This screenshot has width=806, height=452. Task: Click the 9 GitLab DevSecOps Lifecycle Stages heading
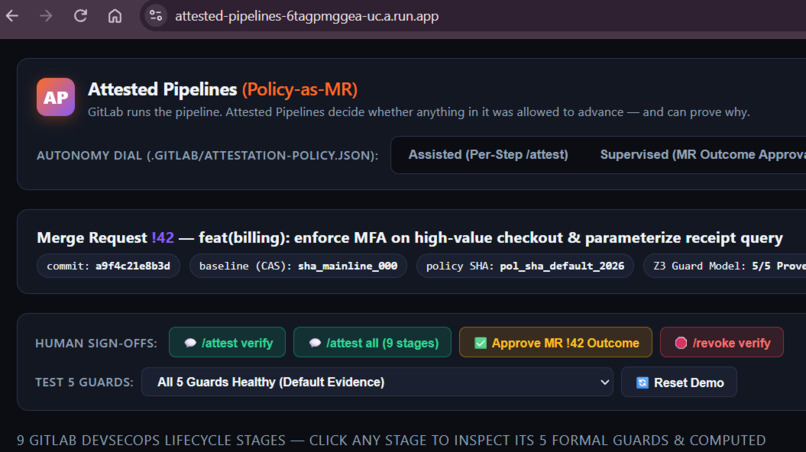[x=391, y=440]
